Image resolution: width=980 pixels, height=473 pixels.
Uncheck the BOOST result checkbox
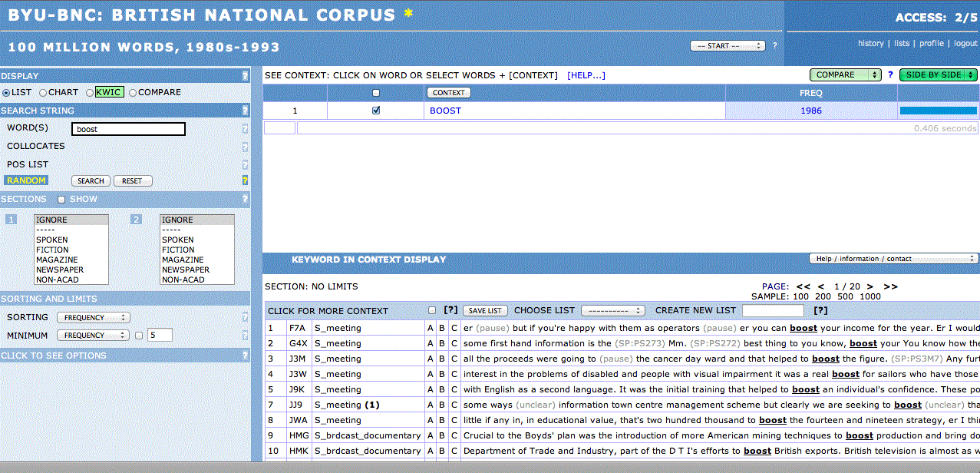[x=376, y=111]
